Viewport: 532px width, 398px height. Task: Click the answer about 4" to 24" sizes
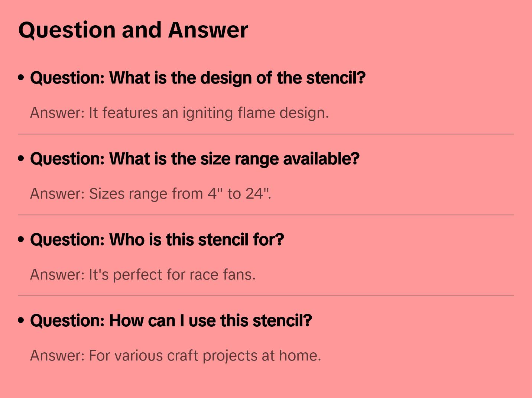(150, 194)
